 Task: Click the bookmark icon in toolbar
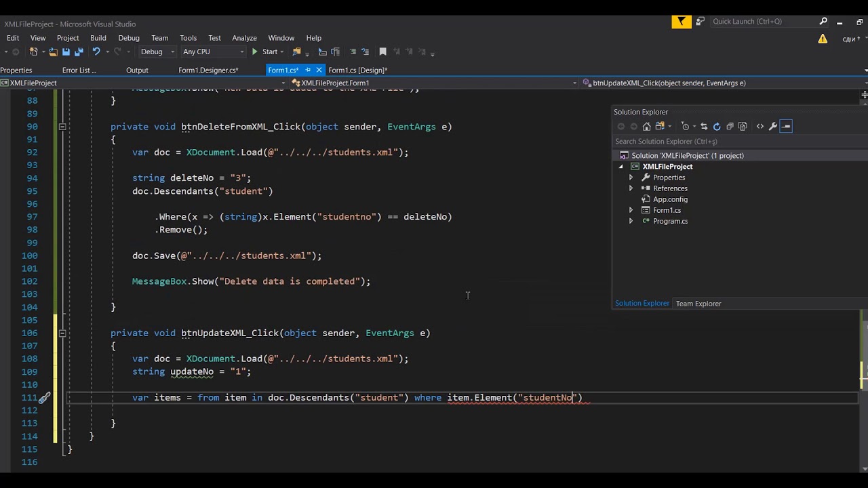(382, 52)
